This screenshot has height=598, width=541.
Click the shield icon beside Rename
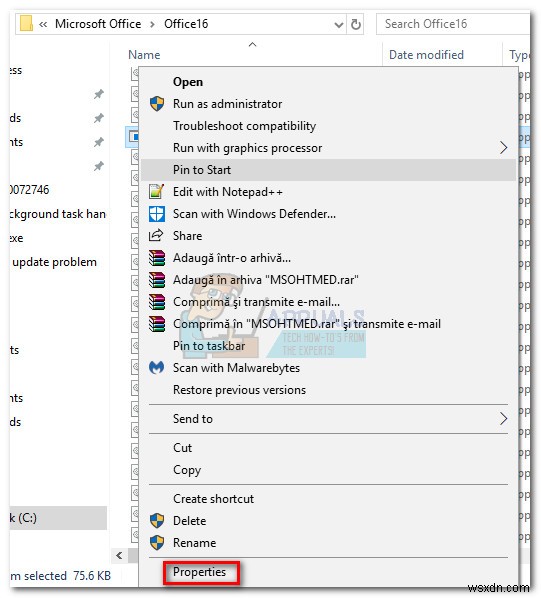coord(157,542)
